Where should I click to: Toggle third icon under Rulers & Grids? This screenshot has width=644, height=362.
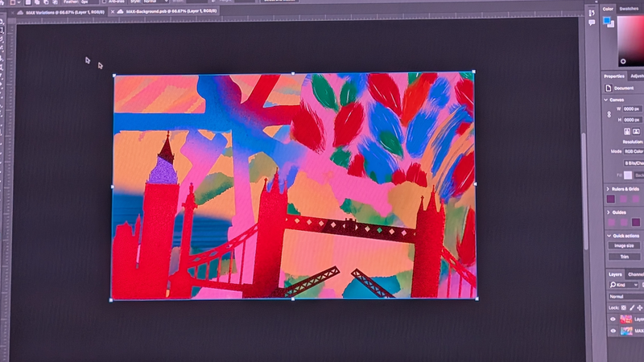(636, 199)
